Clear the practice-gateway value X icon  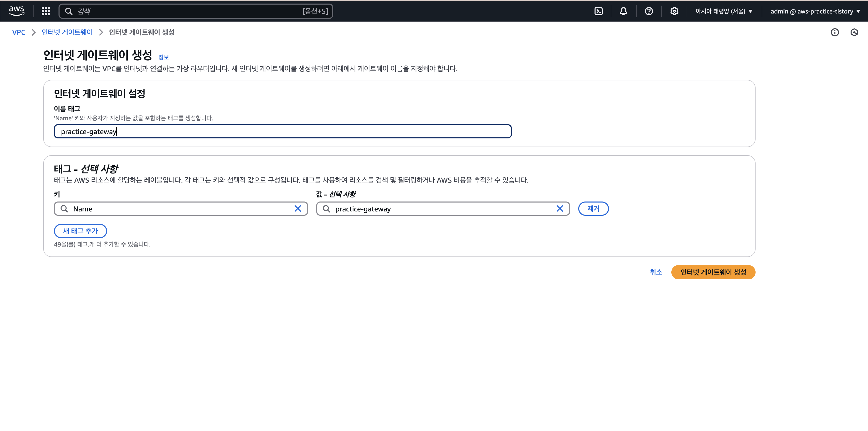click(560, 209)
